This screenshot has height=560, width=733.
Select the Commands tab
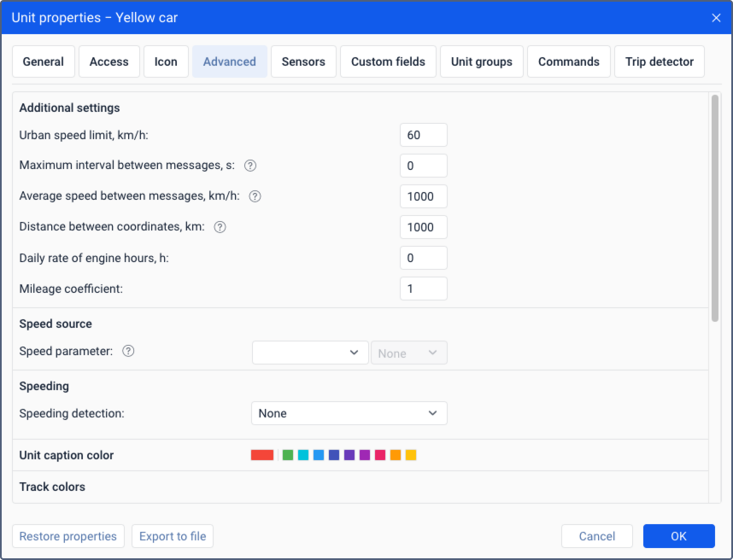568,61
